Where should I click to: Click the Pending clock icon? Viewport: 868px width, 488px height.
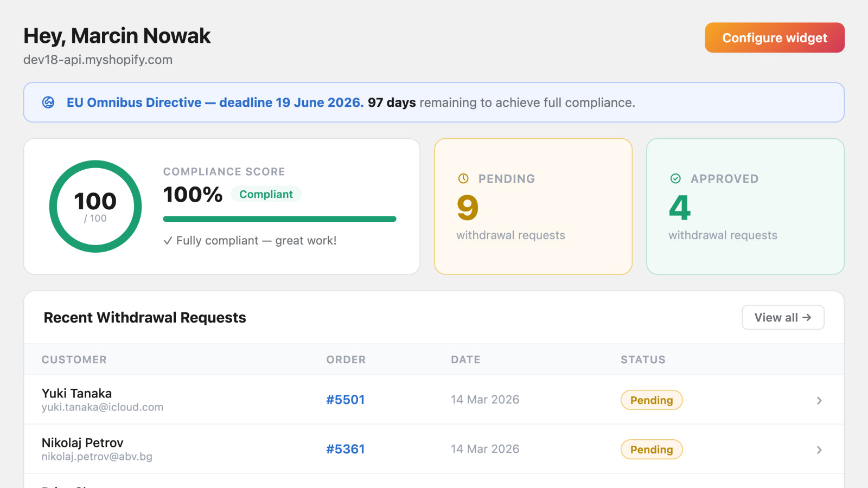[x=463, y=178]
